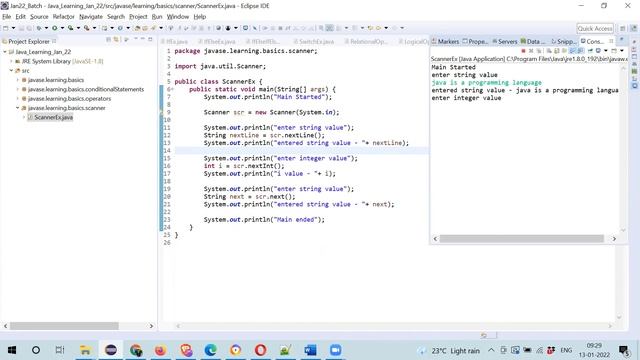Toggle the main method fold marker

pyautogui.click(x=172, y=89)
